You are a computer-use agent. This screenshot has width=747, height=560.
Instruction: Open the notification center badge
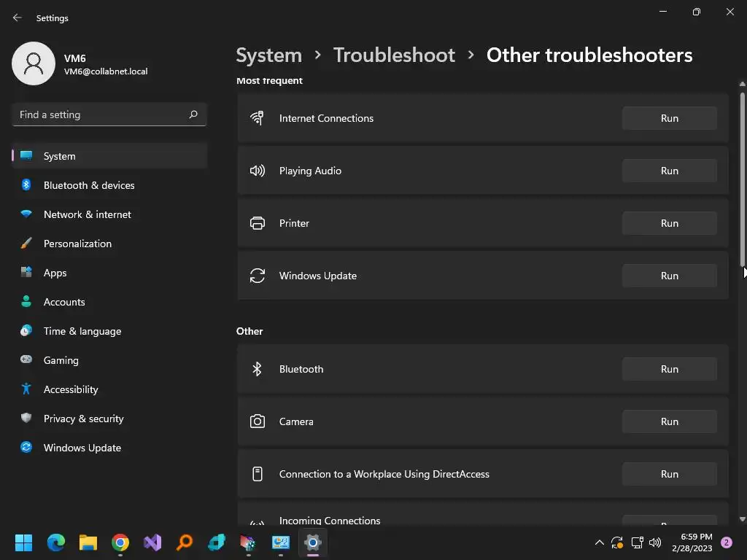coord(727,542)
